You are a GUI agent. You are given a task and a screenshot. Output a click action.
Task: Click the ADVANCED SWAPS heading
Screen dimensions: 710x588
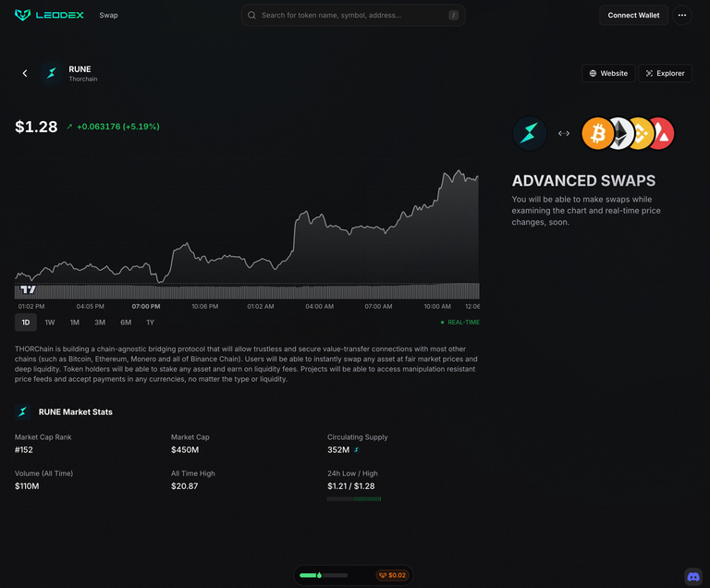click(583, 181)
